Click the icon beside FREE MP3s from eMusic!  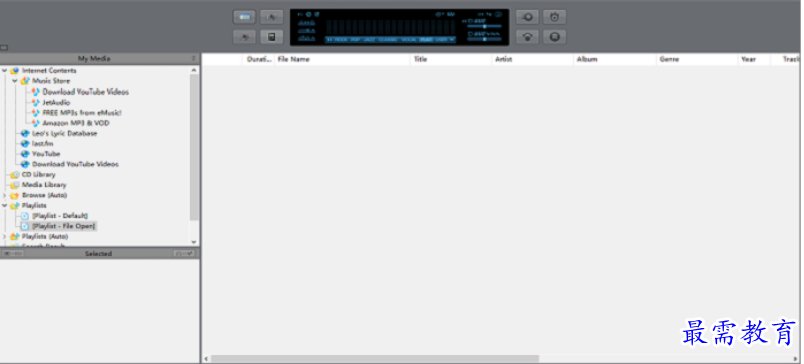(x=35, y=113)
